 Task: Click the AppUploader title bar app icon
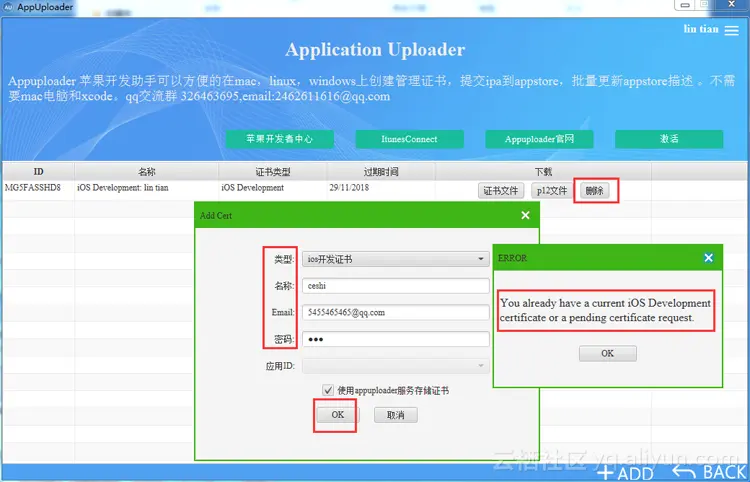point(8,7)
